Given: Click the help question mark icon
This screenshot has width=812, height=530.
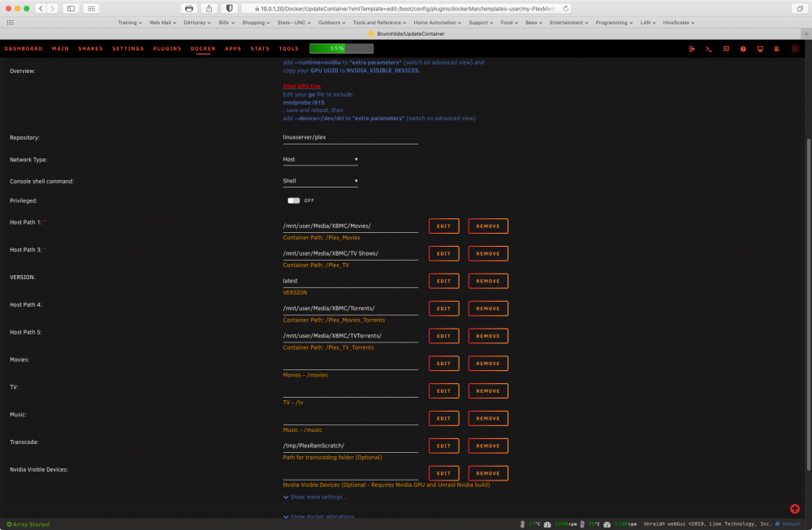Looking at the screenshot, I should (743, 49).
